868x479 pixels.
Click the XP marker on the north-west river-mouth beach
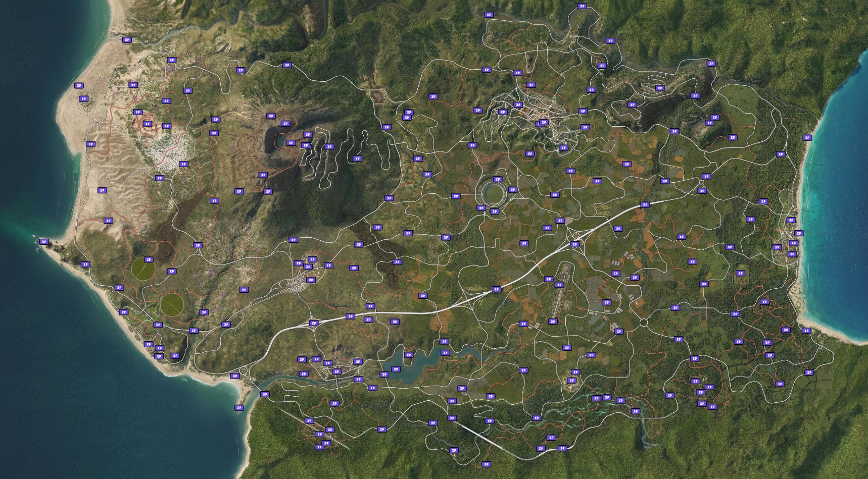coord(126,40)
